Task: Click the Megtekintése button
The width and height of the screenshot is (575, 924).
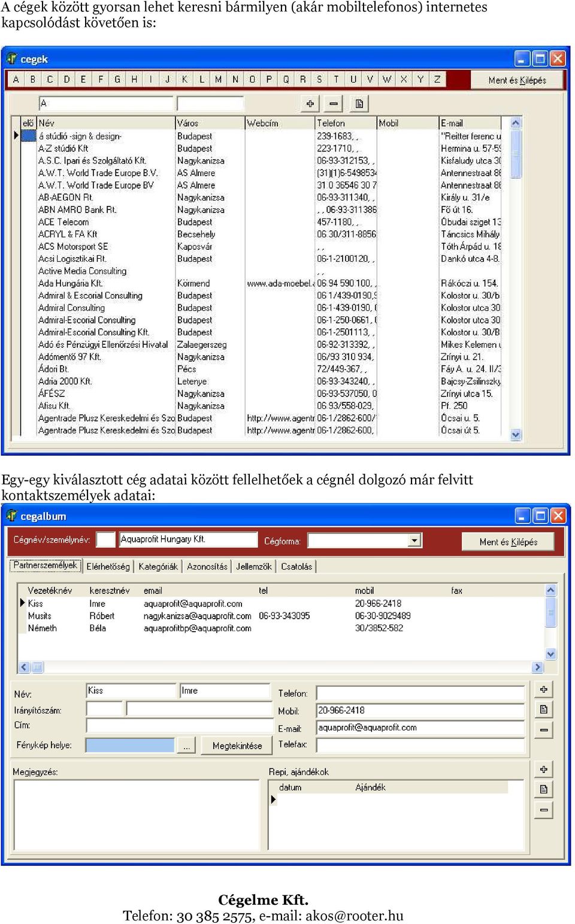Action: coord(237,746)
